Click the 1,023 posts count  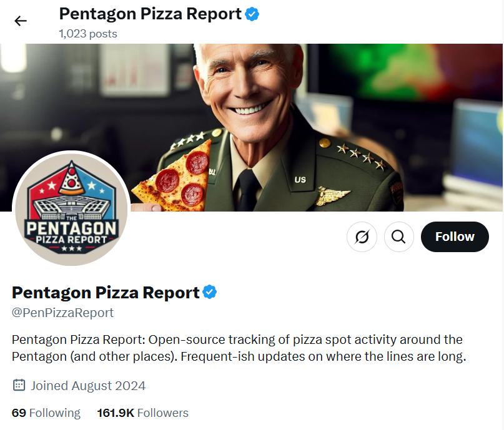click(88, 33)
